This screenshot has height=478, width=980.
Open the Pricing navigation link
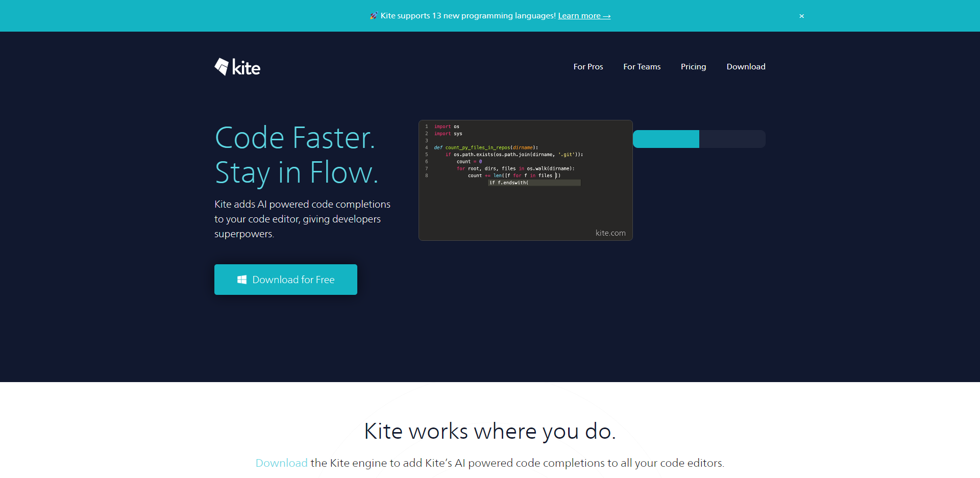pos(693,67)
